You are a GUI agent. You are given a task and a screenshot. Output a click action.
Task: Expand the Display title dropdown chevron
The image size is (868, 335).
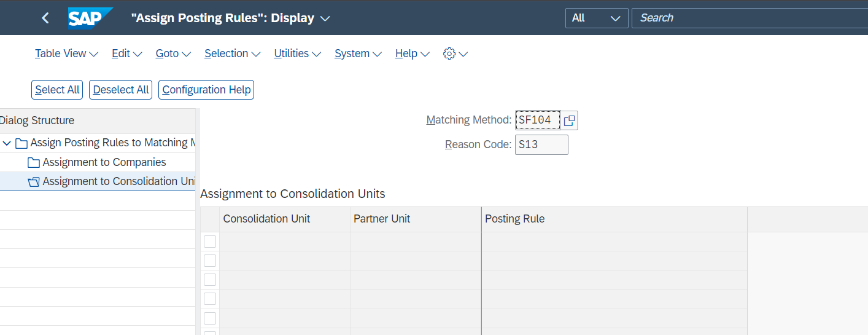point(325,18)
